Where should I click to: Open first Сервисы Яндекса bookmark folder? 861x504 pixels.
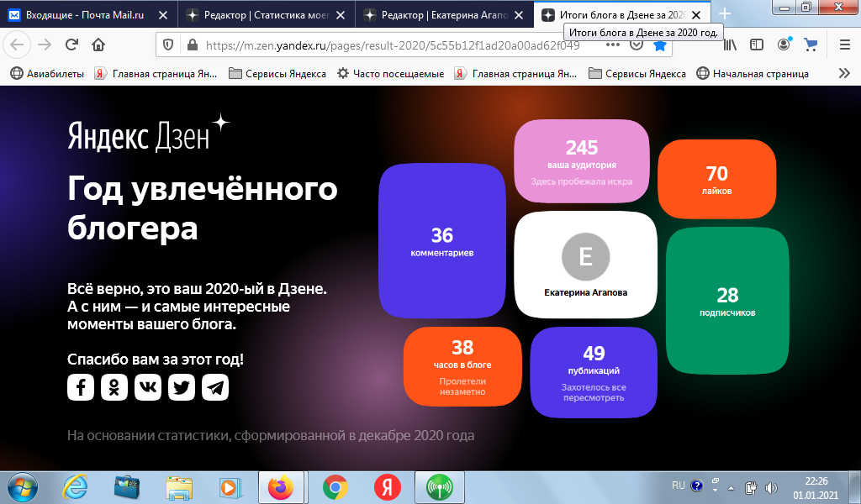277,73
